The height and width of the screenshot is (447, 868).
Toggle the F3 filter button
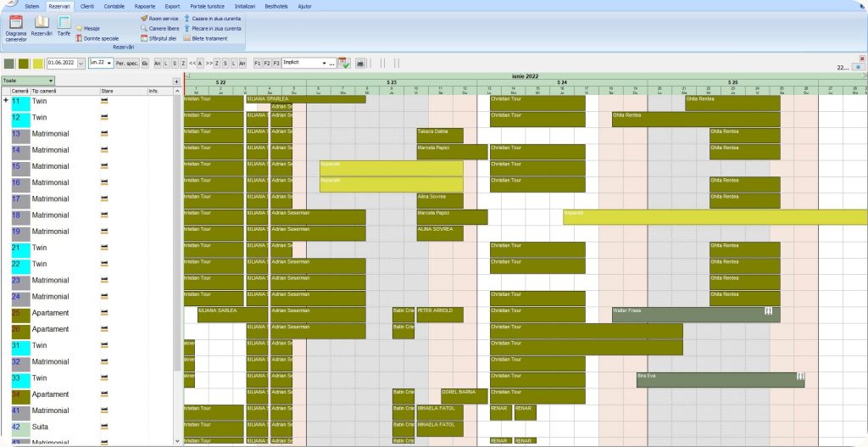275,63
